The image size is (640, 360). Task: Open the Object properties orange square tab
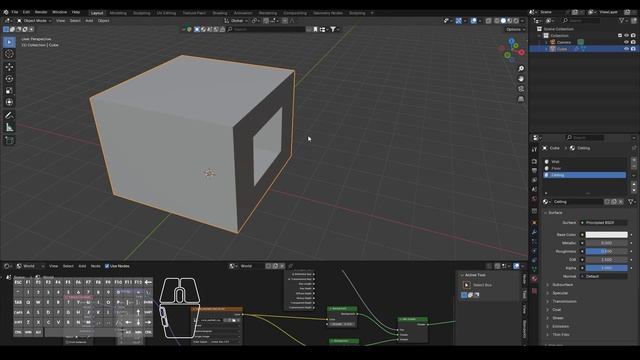click(534, 222)
